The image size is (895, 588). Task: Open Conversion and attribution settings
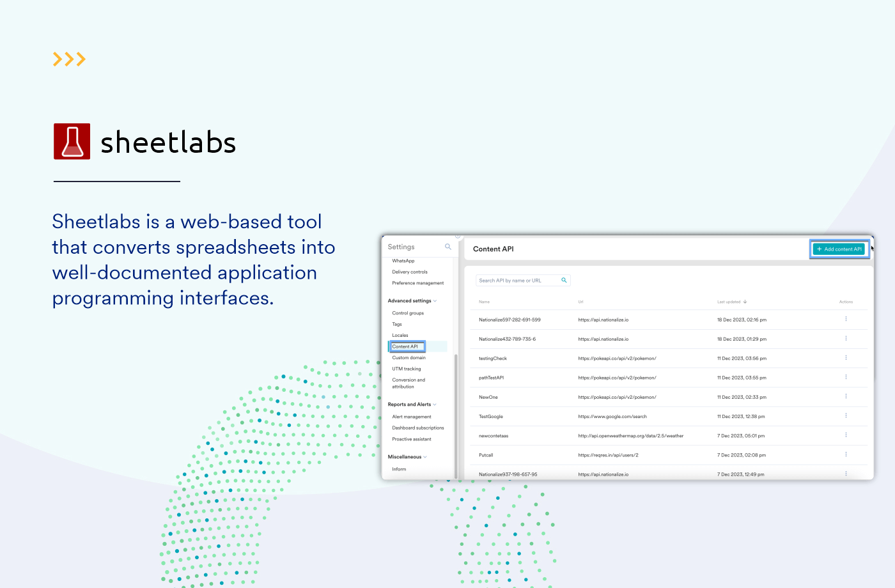coord(409,383)
